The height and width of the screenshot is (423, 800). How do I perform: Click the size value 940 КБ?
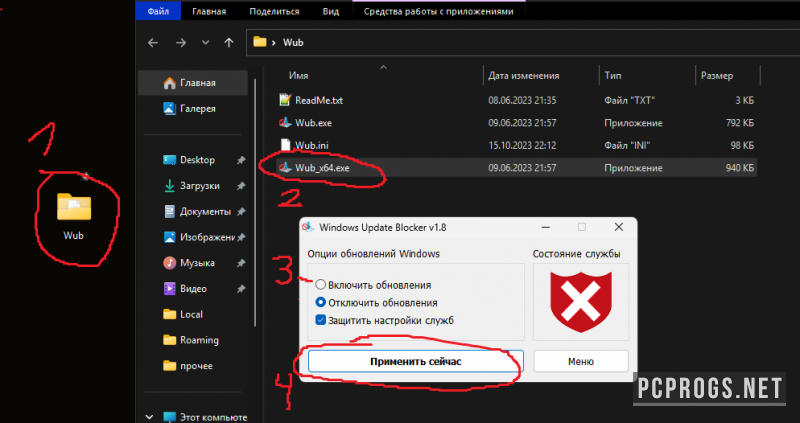click(739, 168)
